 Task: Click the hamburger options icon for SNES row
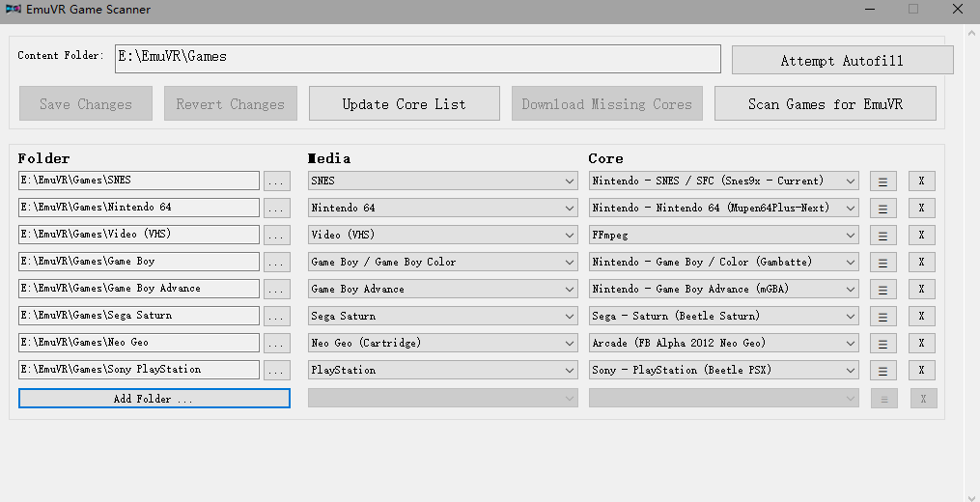pyautogui.click(x=882, y=181)
